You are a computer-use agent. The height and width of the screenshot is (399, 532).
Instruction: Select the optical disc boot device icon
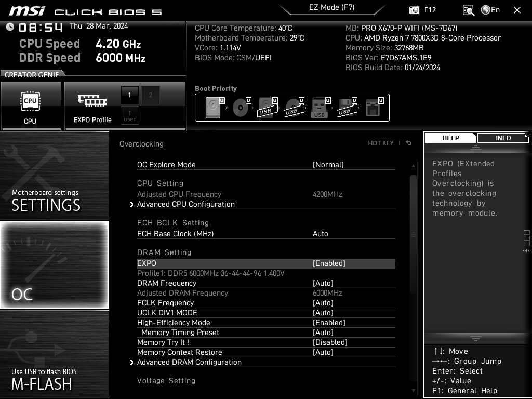(242, 108)
